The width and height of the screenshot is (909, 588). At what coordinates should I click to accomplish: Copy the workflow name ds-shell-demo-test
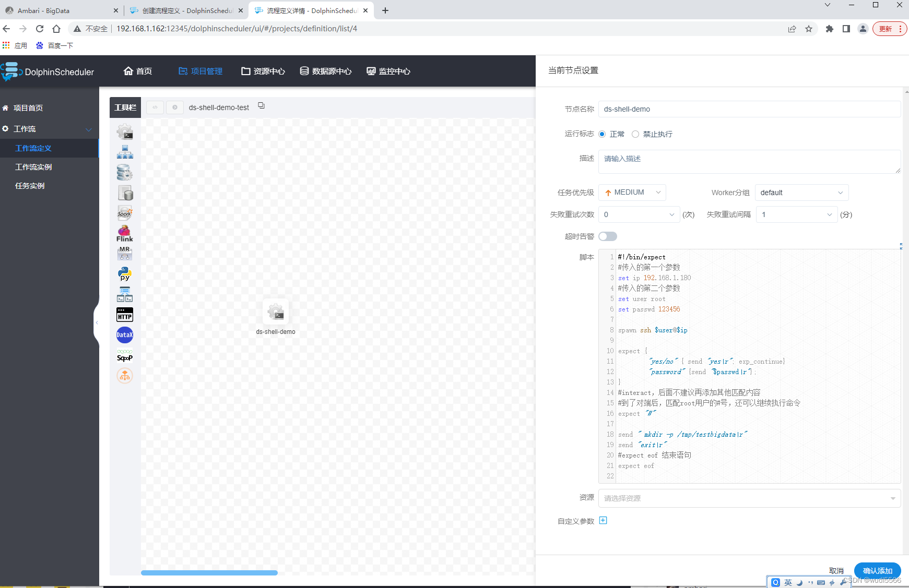pyautogui.click(x=262, y=106)
